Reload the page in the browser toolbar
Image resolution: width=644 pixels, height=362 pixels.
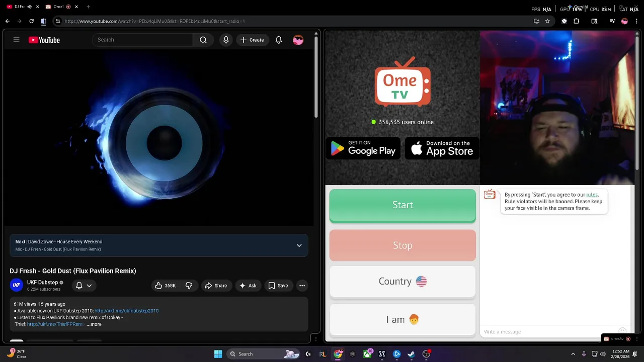tap(31, 21)
